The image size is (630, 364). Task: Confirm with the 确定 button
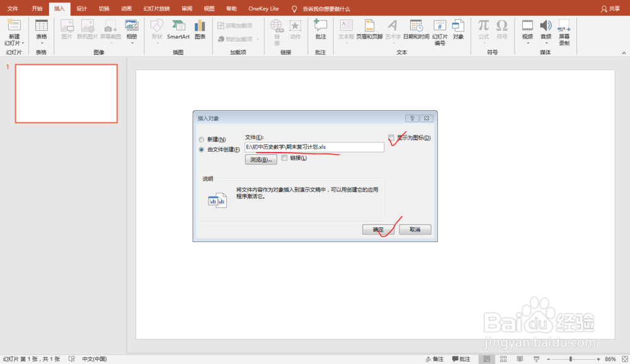(x=379, y=229)
